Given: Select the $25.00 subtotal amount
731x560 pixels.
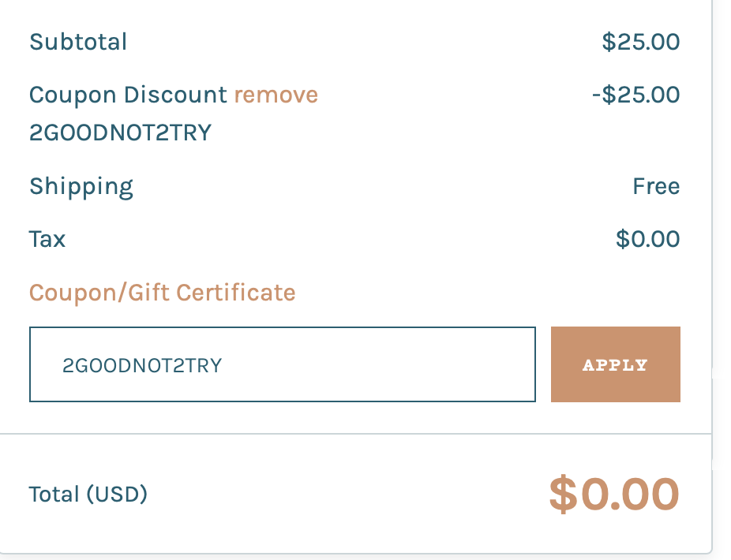Looking at the screenshot, I should coord(640,42).
